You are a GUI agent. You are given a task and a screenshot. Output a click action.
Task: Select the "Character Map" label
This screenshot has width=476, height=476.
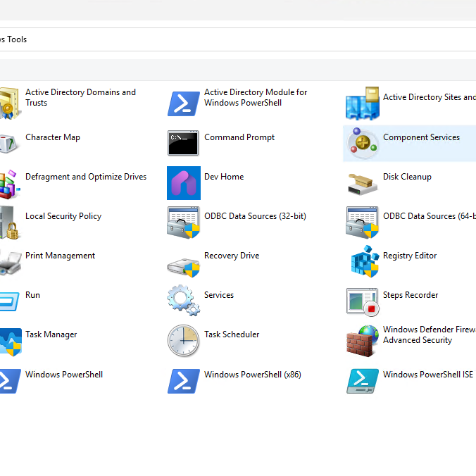tap(53, 137)
